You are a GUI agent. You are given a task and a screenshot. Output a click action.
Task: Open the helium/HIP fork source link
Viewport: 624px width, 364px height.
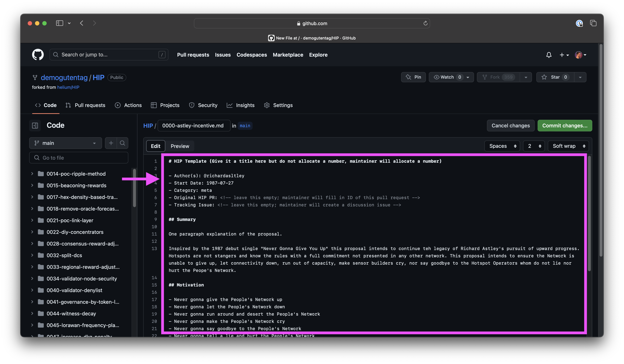tap(68, 87)
